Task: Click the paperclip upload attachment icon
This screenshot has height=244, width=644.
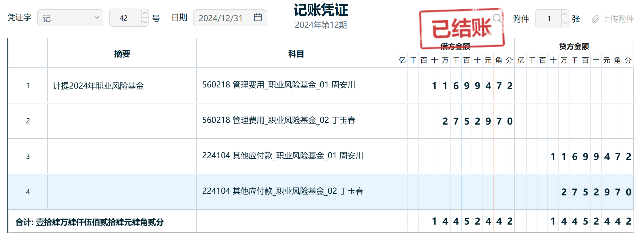Action: (x=595, y=19)
